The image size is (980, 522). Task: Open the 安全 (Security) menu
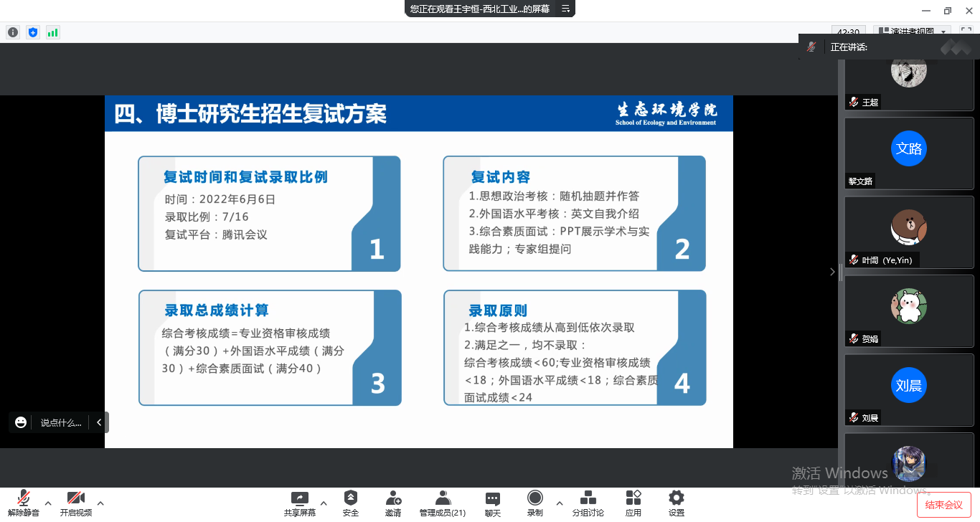[x=350, y=502]
